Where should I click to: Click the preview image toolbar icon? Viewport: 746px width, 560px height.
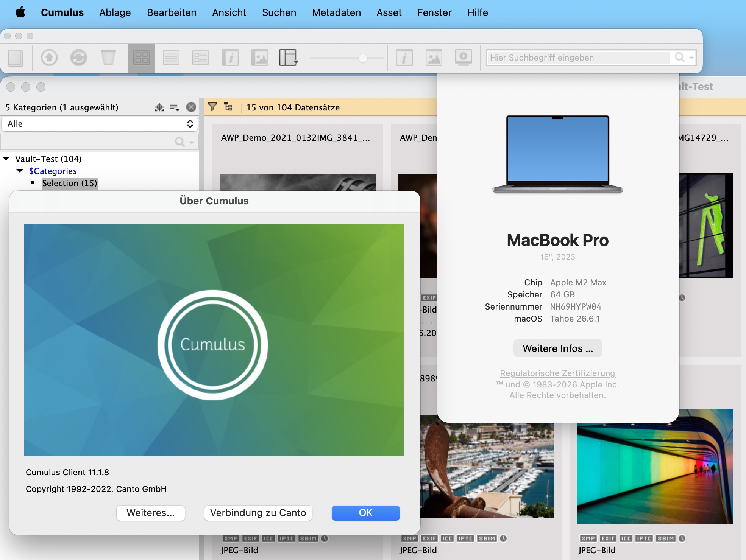[260, 58]
